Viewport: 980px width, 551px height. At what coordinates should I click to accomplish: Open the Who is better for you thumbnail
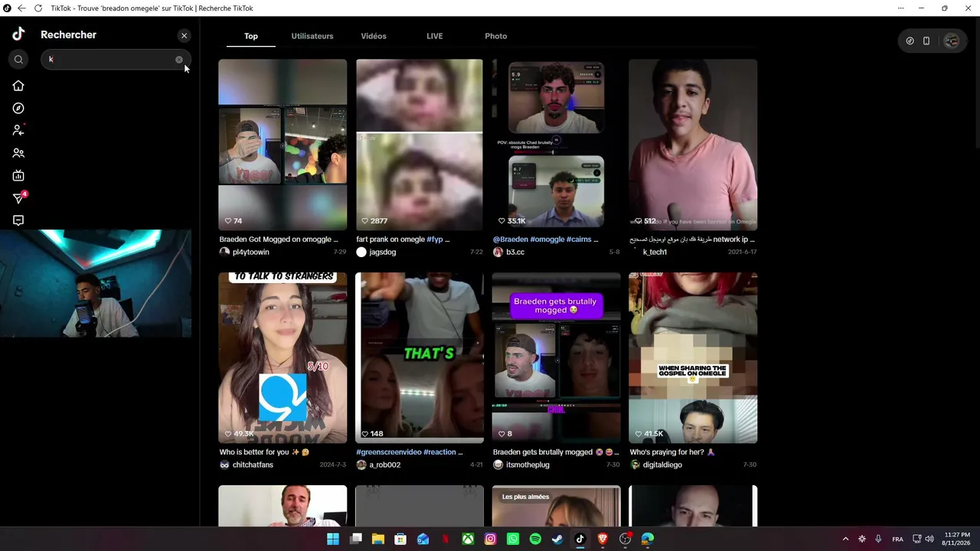tap(283, 357)
